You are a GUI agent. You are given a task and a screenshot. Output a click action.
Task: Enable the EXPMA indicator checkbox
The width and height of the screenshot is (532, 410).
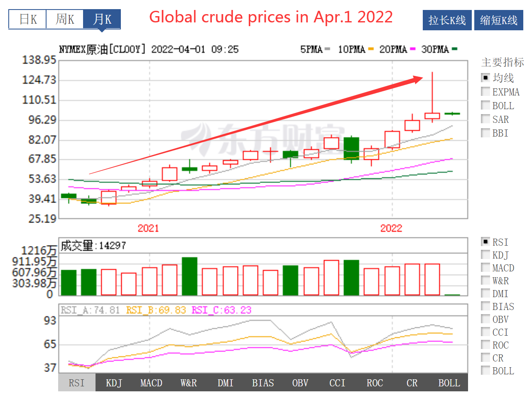485,91
